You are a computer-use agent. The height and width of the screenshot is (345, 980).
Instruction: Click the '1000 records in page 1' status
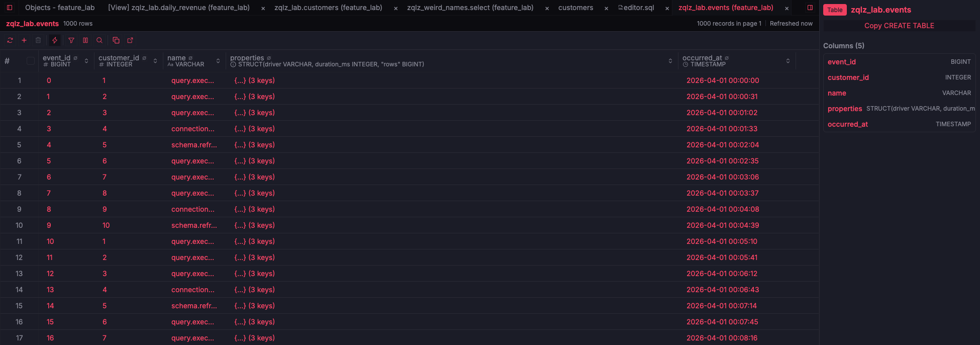[x=729, y=24]
